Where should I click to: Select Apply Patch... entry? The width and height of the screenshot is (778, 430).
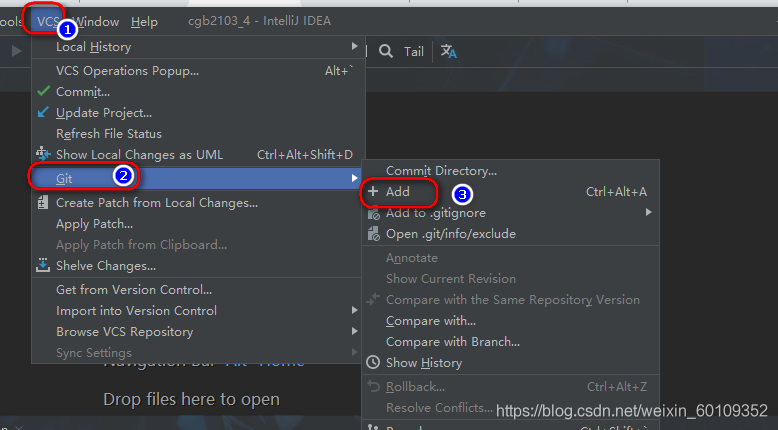pyautogui.click(x=94, y=224)
